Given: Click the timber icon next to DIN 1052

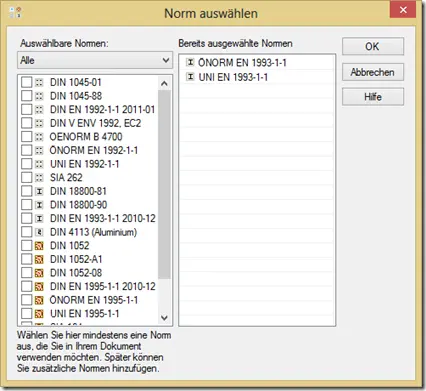Looking at the screenshot, I should click(x=39, y=246).
